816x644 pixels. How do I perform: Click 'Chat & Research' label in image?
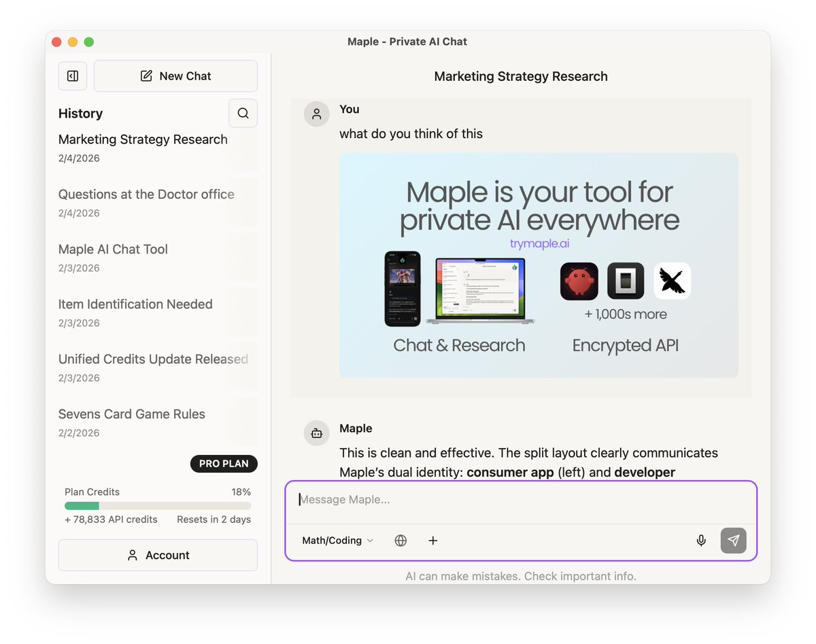pos(459,345)
